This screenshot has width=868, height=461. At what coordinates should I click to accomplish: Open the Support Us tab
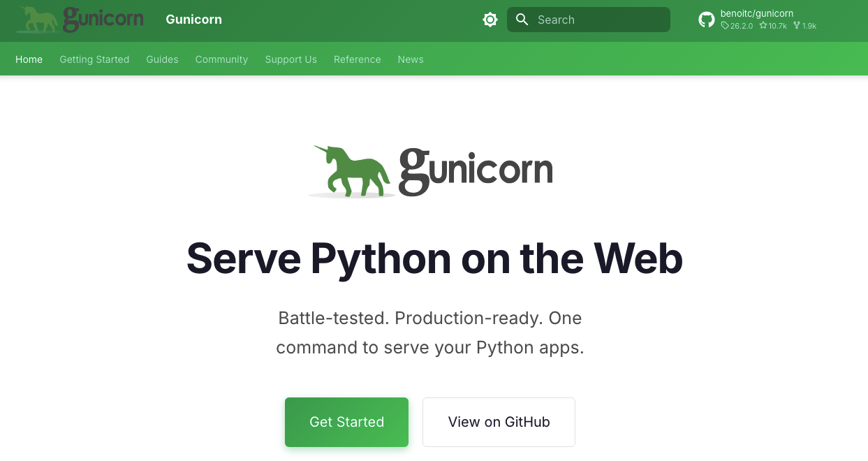tap(291, 59)
